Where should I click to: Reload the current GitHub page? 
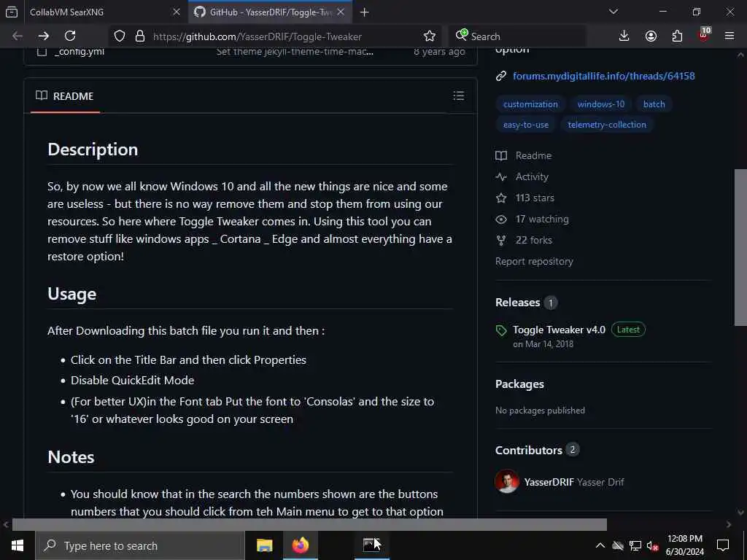[70, 36]
